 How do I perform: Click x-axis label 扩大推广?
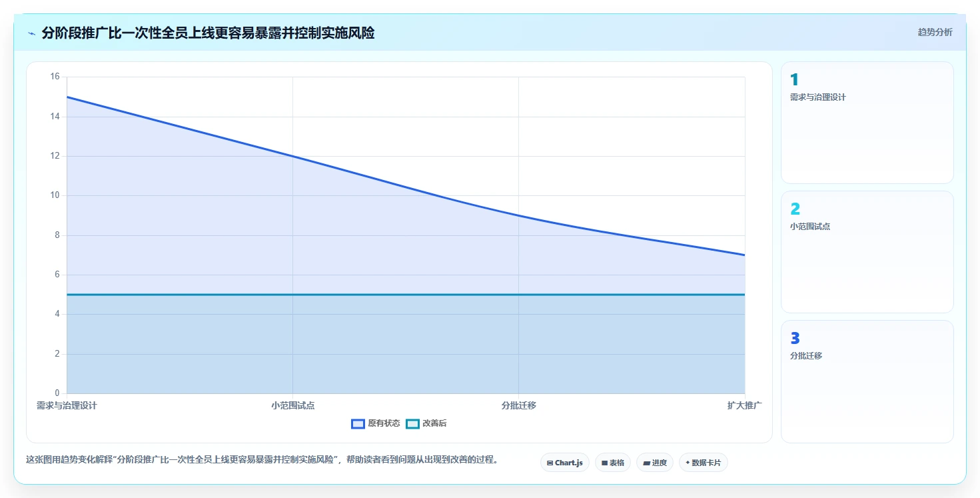744,405
